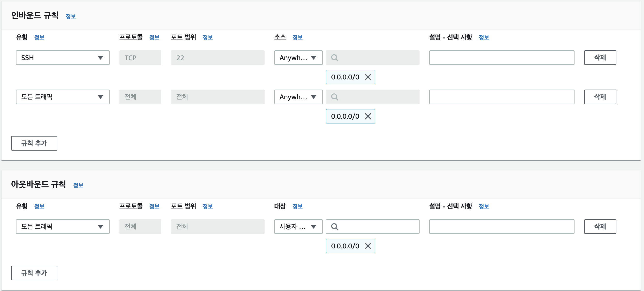Screen dimensions: 644x291
Task: Click 규칙 추가 under inbound rules
Action: (34, 143)
